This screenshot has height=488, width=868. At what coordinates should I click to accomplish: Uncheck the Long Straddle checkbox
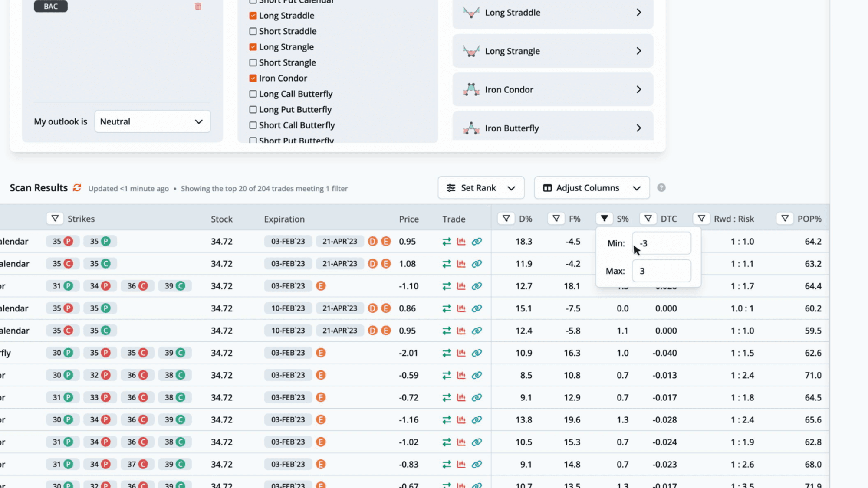point(253,16)
